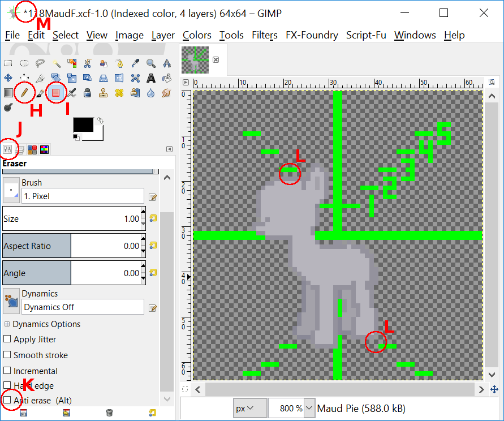Save tool options preset
This screenshot has width=504, height=421.
[23, 413]
